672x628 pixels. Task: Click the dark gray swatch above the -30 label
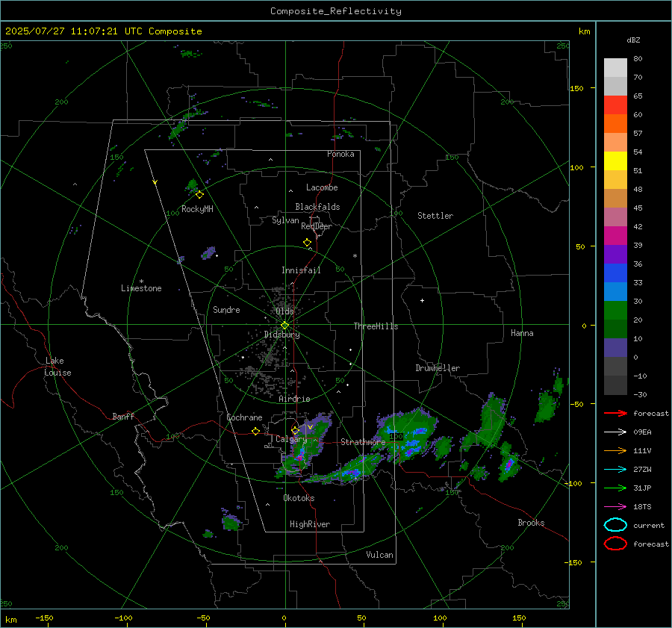pyautogui.click(x=615, y=385)
